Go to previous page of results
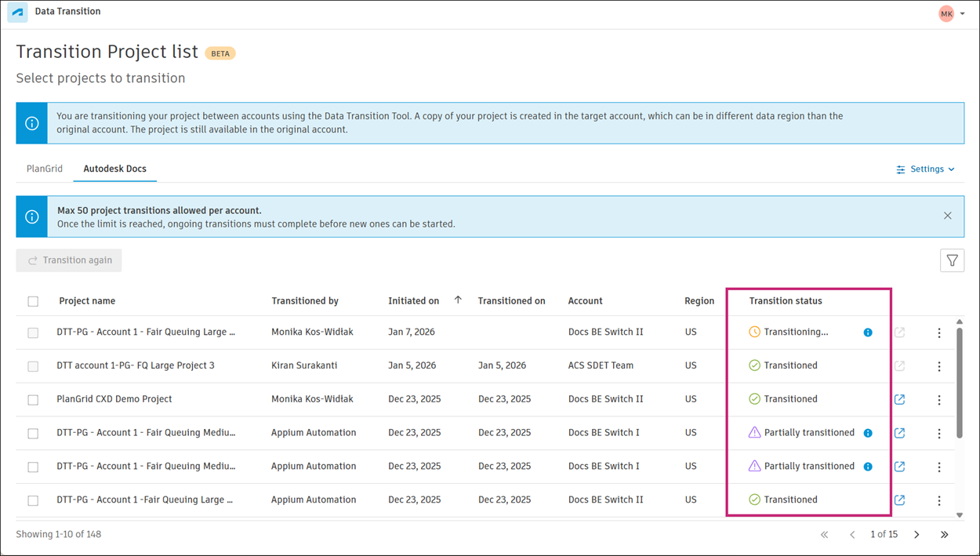Screen dimensions: 980x556 tap(852, 535)
